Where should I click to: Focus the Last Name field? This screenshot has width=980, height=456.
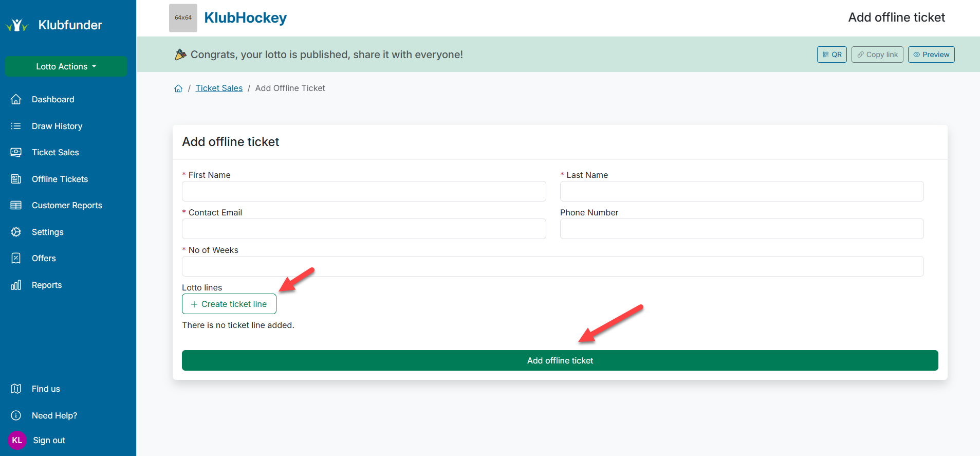pyautogui.click(x=742, y=191)
